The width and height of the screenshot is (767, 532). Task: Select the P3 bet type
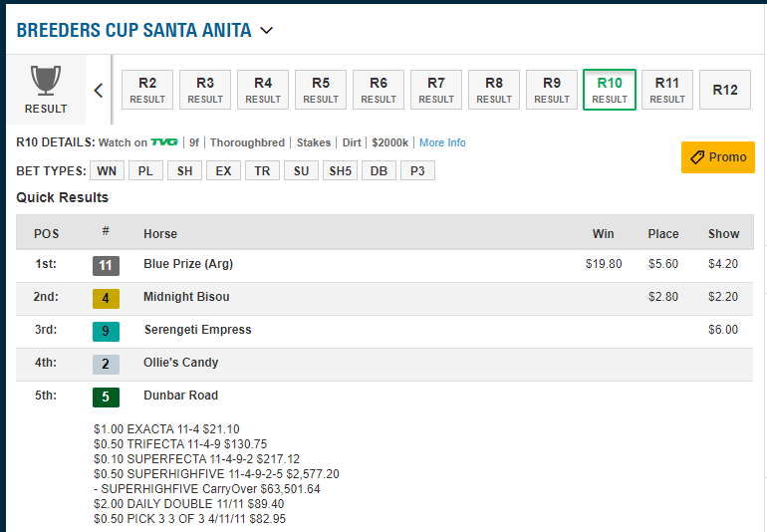pyautogui.click(x=417, y=170)
